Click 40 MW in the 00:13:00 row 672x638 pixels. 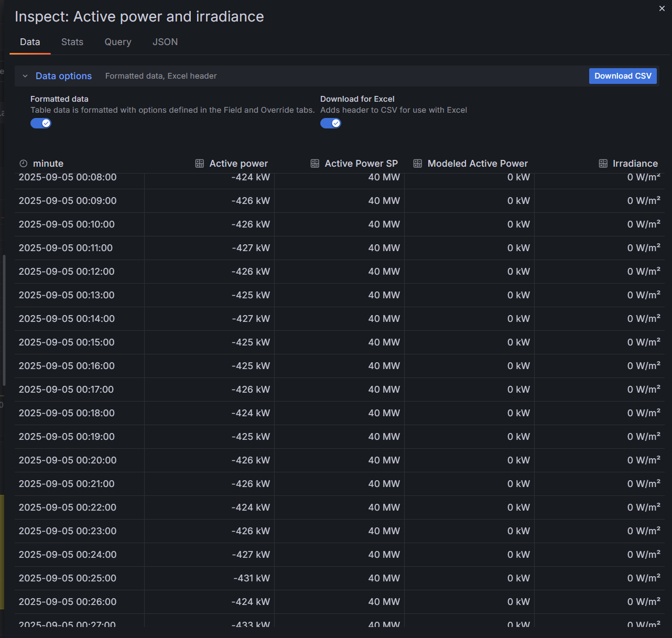tap(384, 295)
